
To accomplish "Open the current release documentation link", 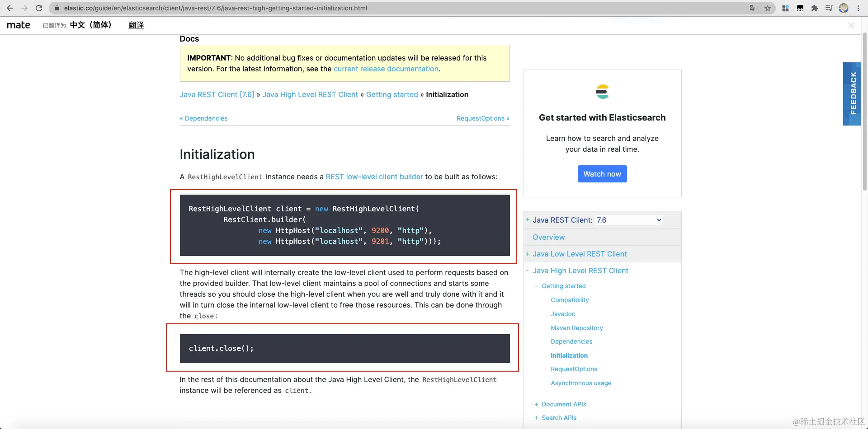I will tap(386, 69).
